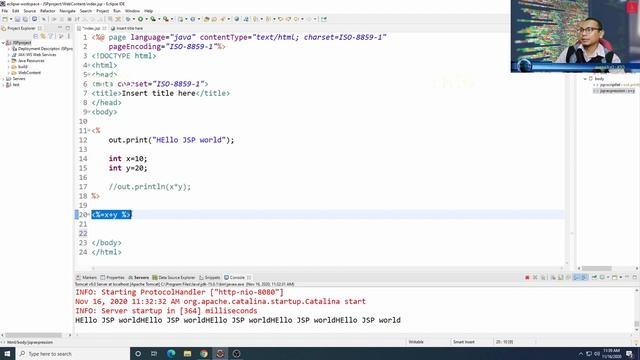Image resolution: width=640 pixels, height=360 pixels.
Task: Open File Explorer from taskbar
Action: pyautogui.click(x=187, y=353)
